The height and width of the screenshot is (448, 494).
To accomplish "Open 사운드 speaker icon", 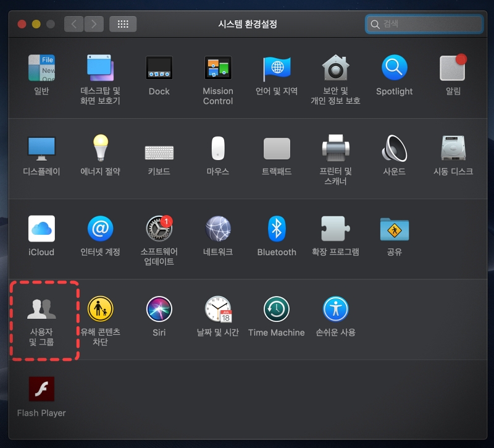I will [x=395, y=148].
